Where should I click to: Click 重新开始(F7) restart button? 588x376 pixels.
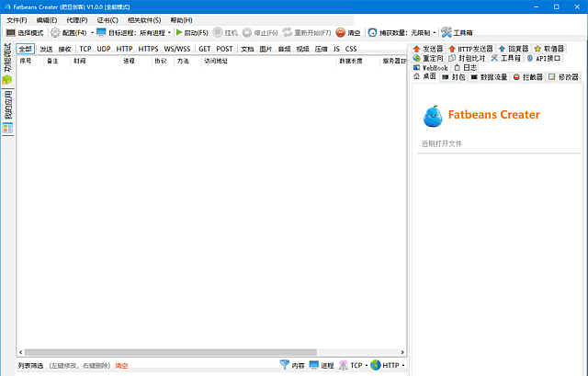tap(307, 33)
